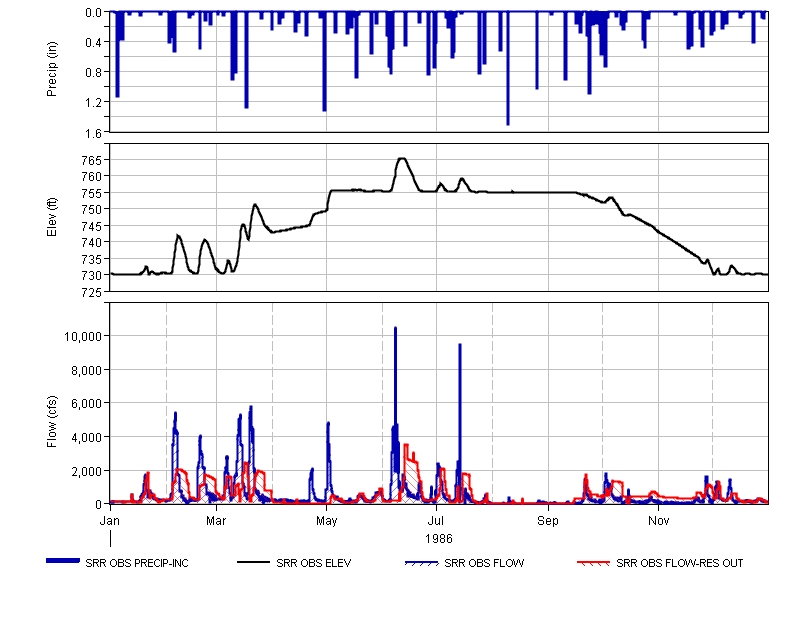
Task: Click the SRR OBS FLOW legend label
Action: pyautogui.click(x=484, y=563)
